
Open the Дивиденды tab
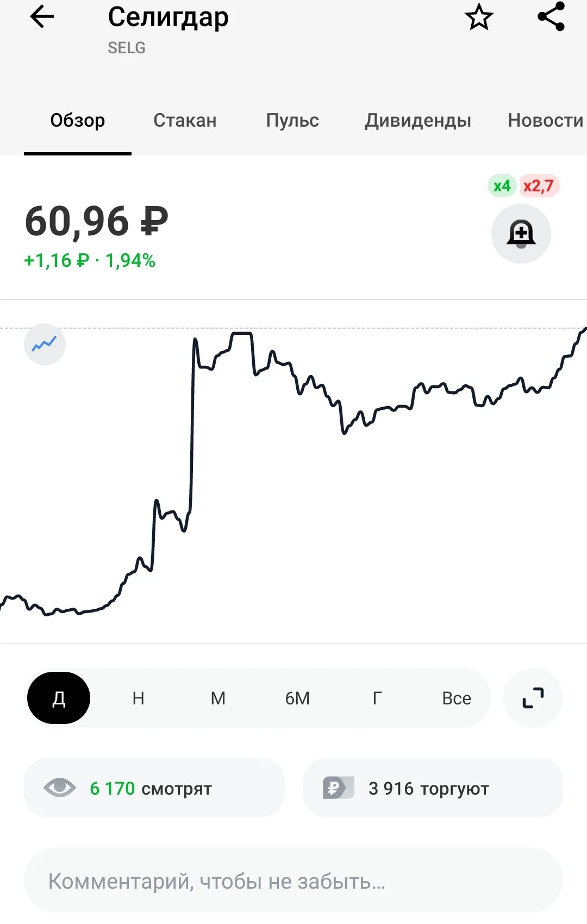tap(418, 120)
